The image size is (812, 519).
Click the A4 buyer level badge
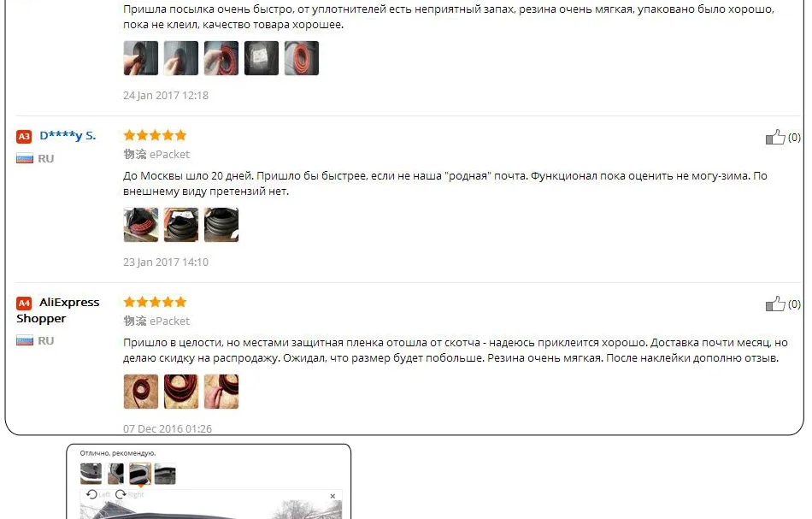tap(24, 303)
